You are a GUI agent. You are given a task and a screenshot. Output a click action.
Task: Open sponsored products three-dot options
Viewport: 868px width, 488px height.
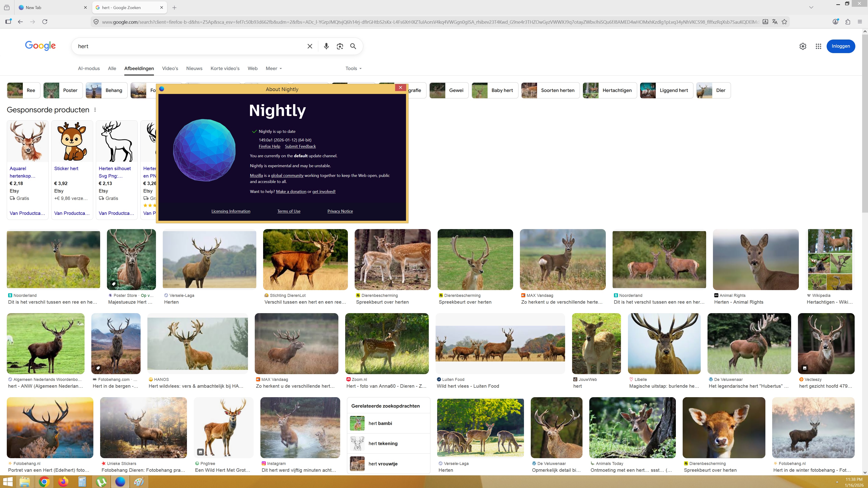point(95,110)
